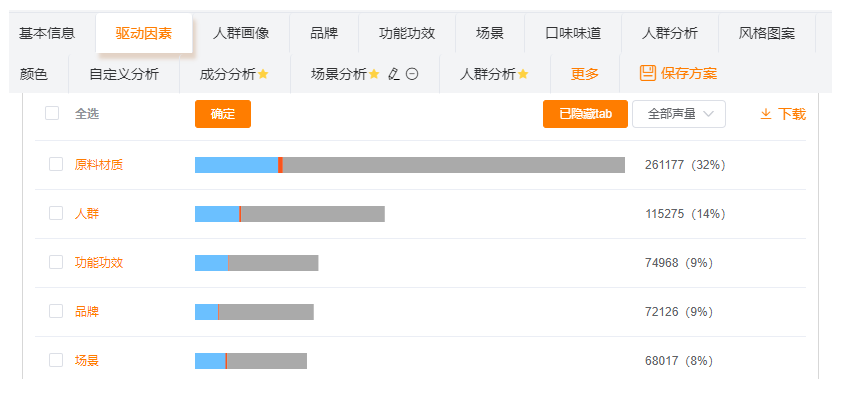Click the gray segment of 人群 bar
This screenshot has height=407, width=842.
click(313, 214)
